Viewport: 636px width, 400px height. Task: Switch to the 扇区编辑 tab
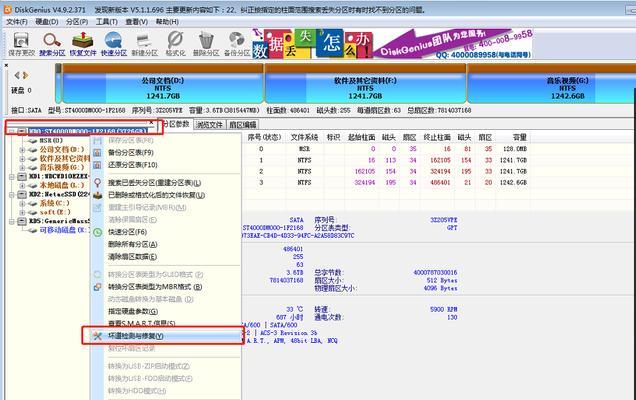(x=242, y=125)
